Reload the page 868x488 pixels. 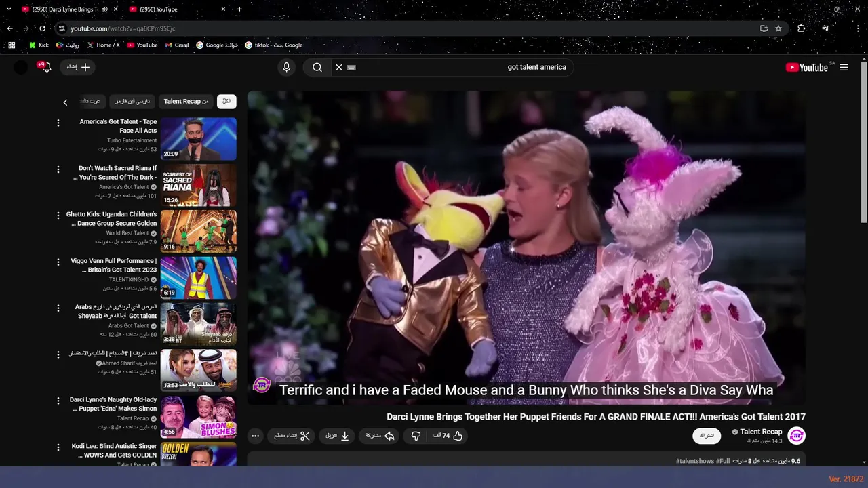[x=42, y=28]
